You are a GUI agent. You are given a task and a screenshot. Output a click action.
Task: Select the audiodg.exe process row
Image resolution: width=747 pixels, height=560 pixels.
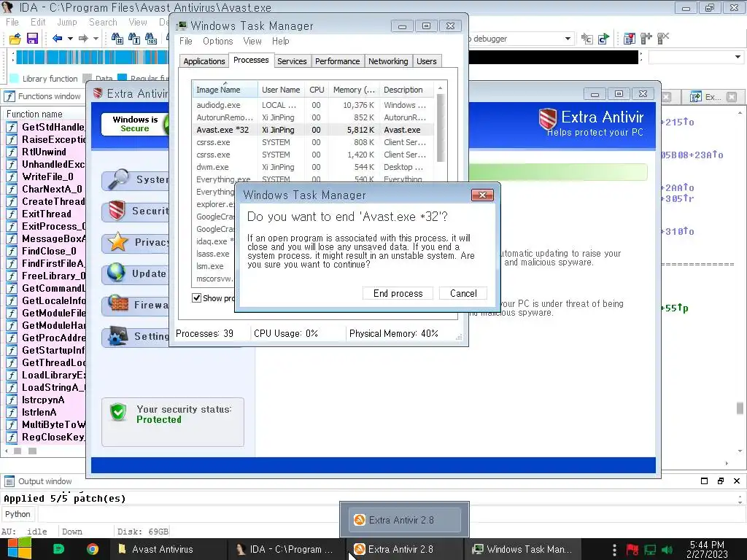click(313, 105)
